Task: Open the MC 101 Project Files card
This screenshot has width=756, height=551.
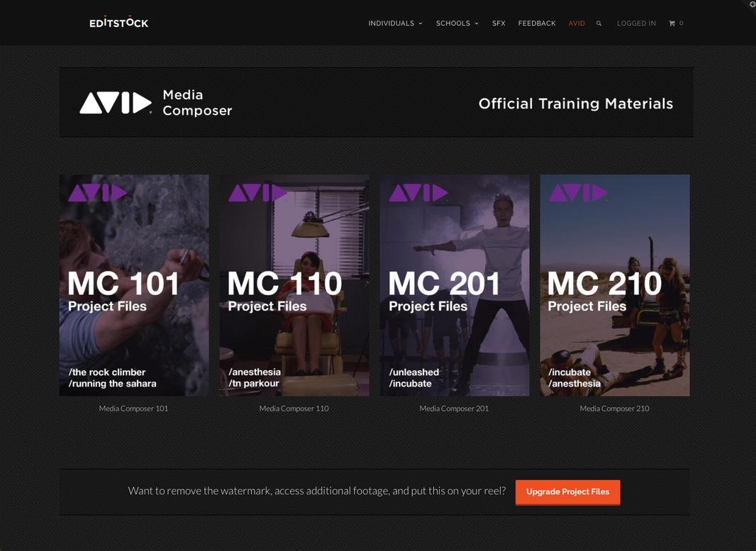Action: point(134,285)
